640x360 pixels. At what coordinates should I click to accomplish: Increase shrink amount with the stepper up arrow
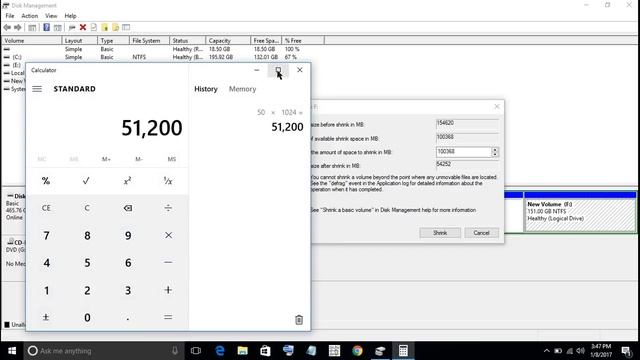[x=495, y=149]
